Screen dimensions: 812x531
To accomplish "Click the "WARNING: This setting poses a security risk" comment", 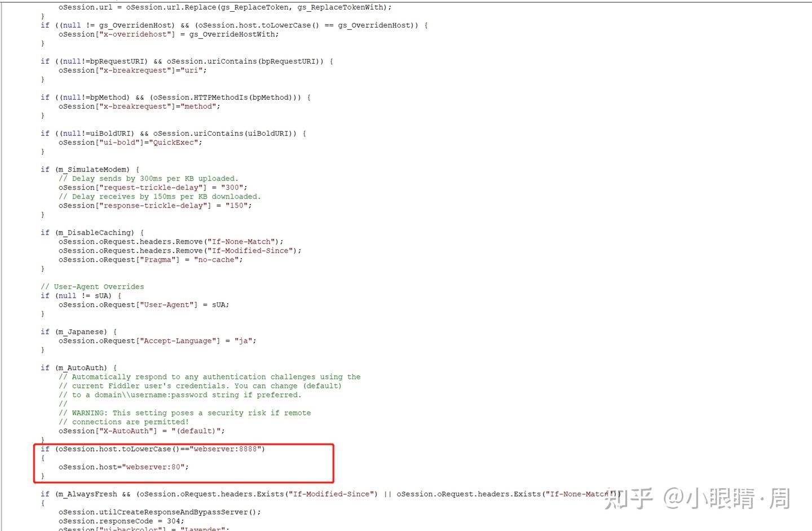I will coord(184,413).
